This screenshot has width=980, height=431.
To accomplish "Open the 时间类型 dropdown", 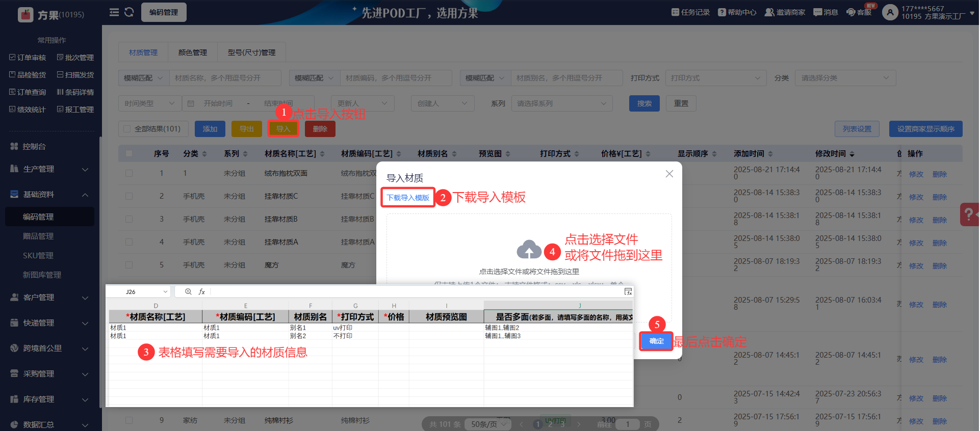I will (149, 103).
